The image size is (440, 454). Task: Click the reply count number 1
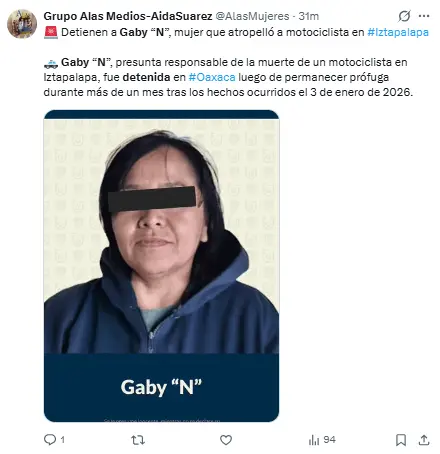click(63, 440)
